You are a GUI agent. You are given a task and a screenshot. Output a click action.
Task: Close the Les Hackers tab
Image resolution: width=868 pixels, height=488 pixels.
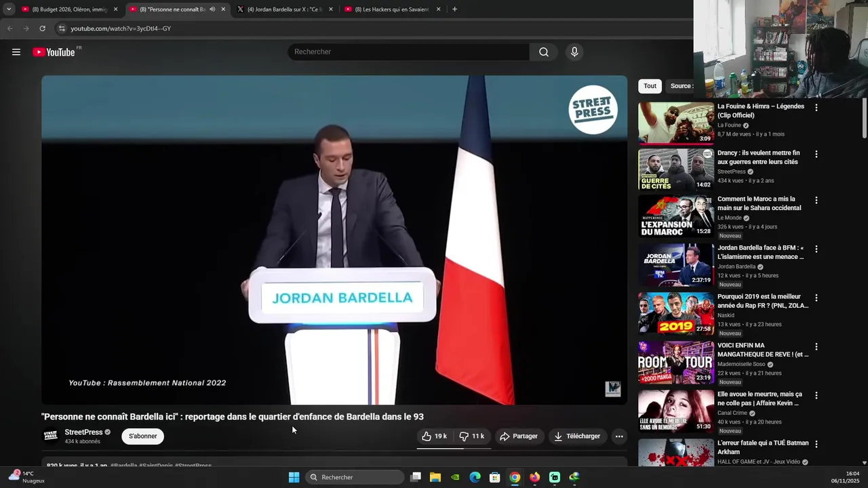click(438, 9)
